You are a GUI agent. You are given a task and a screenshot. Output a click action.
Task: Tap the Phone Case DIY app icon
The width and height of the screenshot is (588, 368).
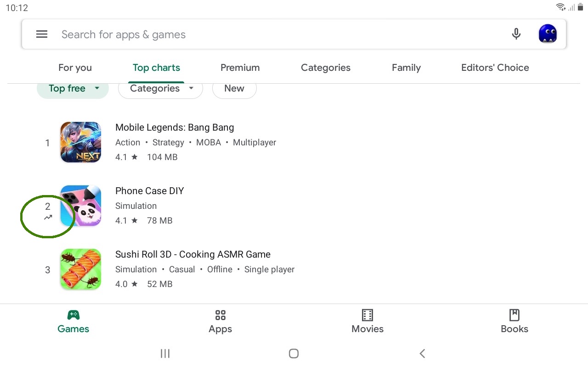tap(81, 206)
